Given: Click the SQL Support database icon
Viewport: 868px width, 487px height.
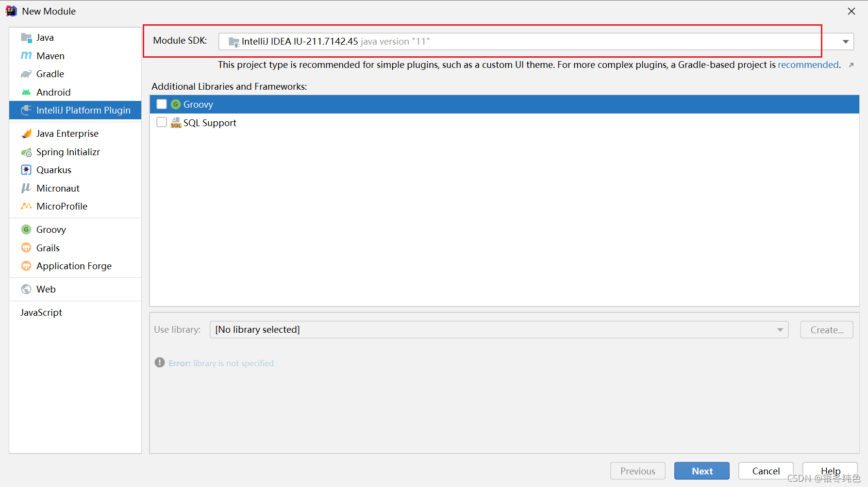Looking at the screenshot, I should coord(176,123).
